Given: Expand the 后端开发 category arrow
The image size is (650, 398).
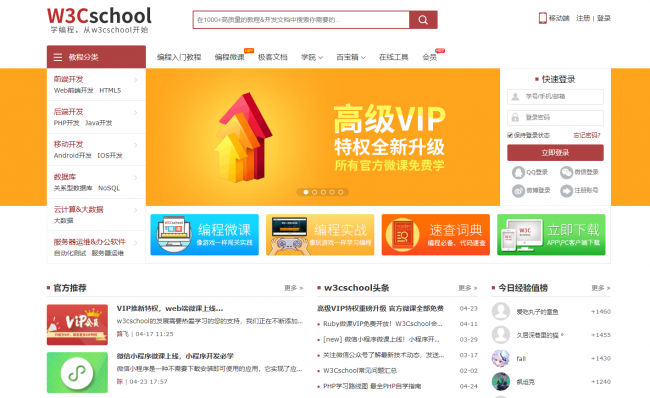Looking at the screenshot, I should pyautogui.click(x=136, y=112).
